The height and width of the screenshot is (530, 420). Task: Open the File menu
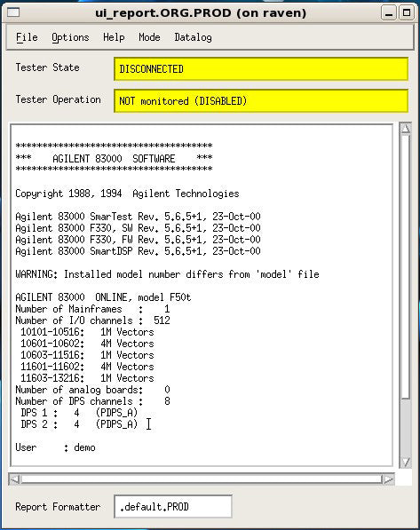[27, 37]
